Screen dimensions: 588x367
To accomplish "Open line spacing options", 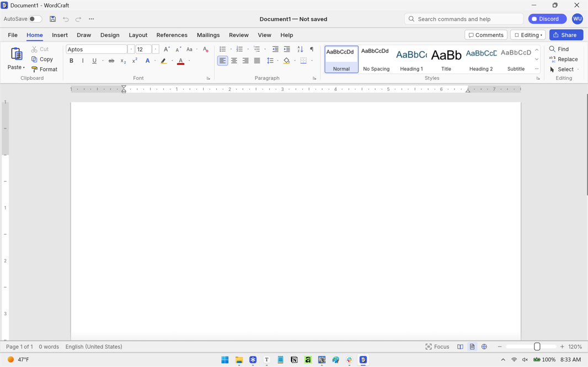I will pos(270,61).
